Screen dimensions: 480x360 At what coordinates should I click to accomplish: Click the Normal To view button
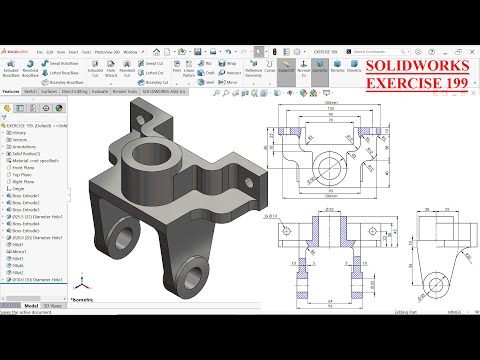click(x=303, y=69)
